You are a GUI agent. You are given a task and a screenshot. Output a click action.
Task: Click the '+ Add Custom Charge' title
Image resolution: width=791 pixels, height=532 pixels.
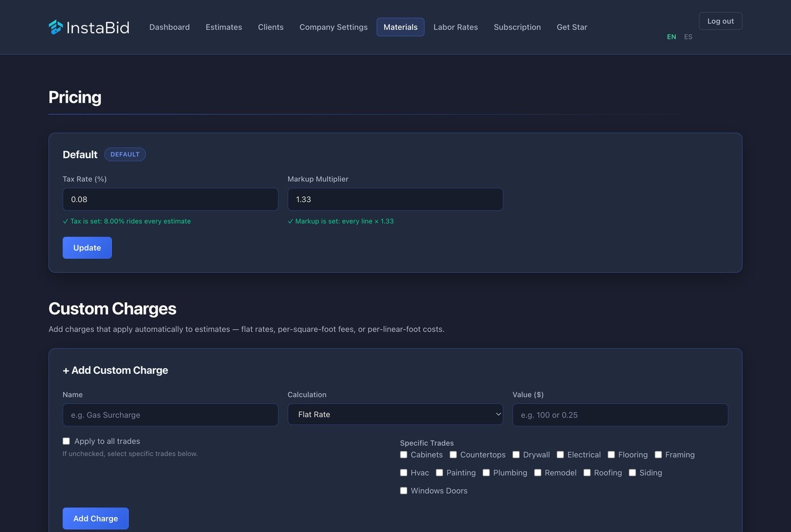(x=115, y=370)
